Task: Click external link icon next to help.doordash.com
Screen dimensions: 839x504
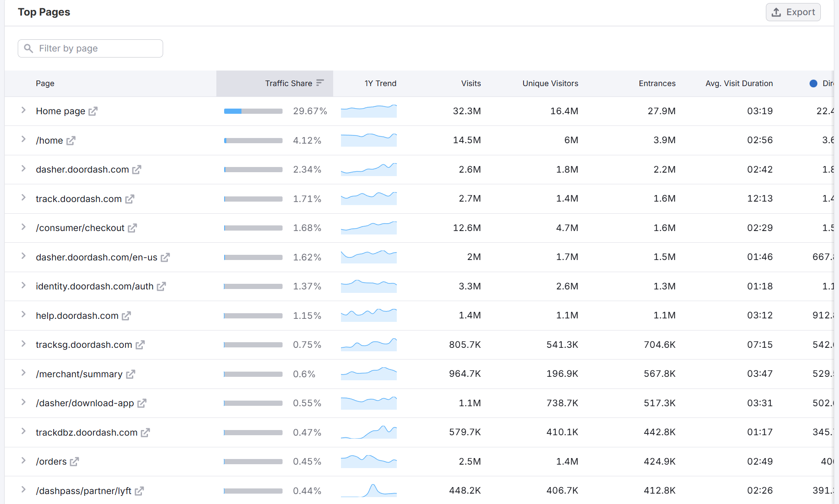Action: click(126, 316)
